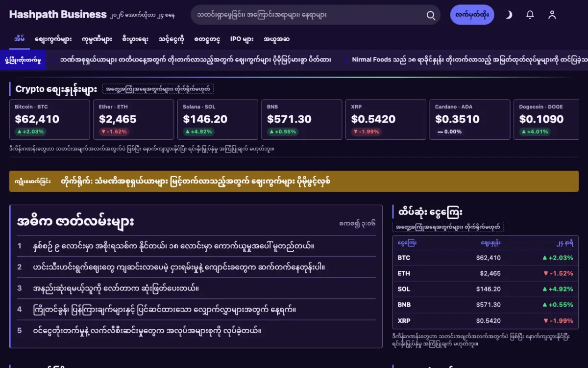Click the -1.52% badge on Ether card

(114, 131)
